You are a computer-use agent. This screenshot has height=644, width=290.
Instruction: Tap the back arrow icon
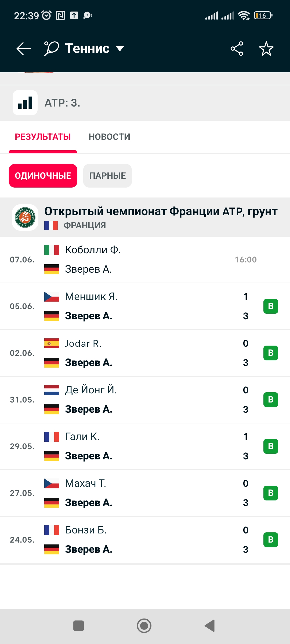tap(24, 49)
